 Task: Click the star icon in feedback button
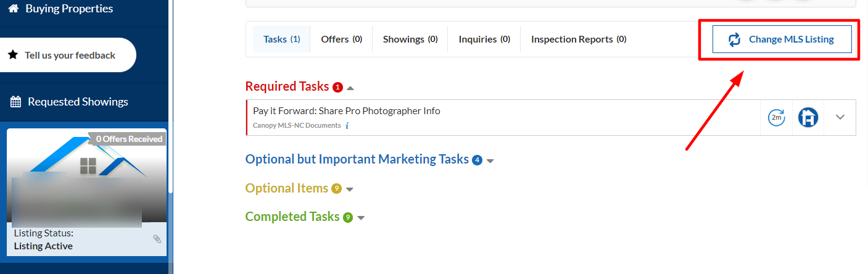(13, 55)
